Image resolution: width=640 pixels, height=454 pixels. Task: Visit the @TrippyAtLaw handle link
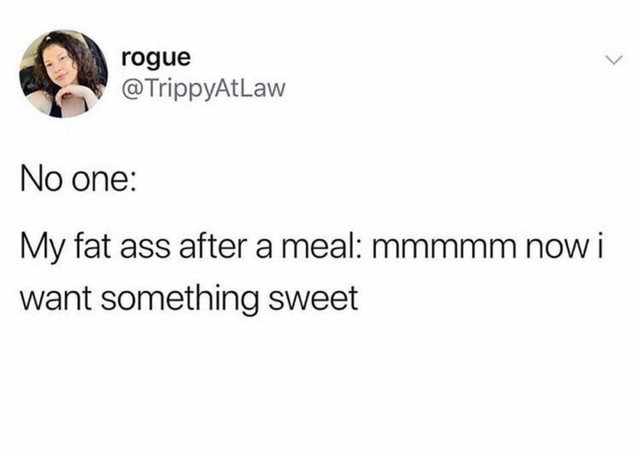[x=203, y=89]
